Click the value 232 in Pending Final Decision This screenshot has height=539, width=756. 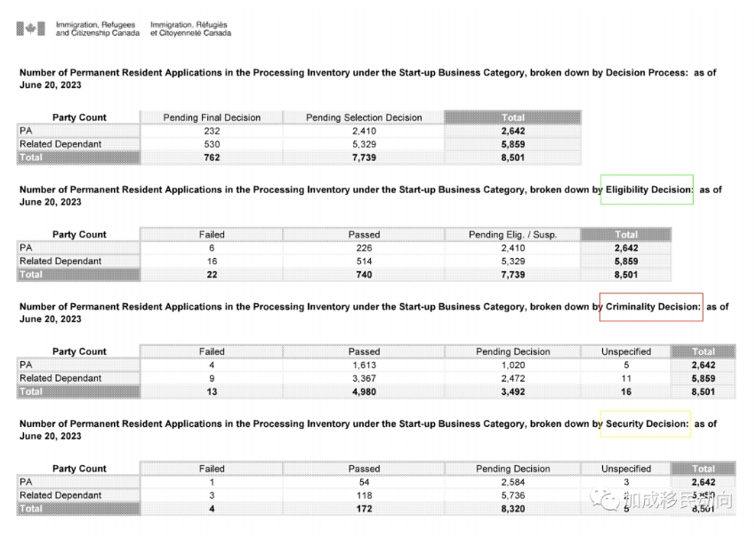click(212, 131)
